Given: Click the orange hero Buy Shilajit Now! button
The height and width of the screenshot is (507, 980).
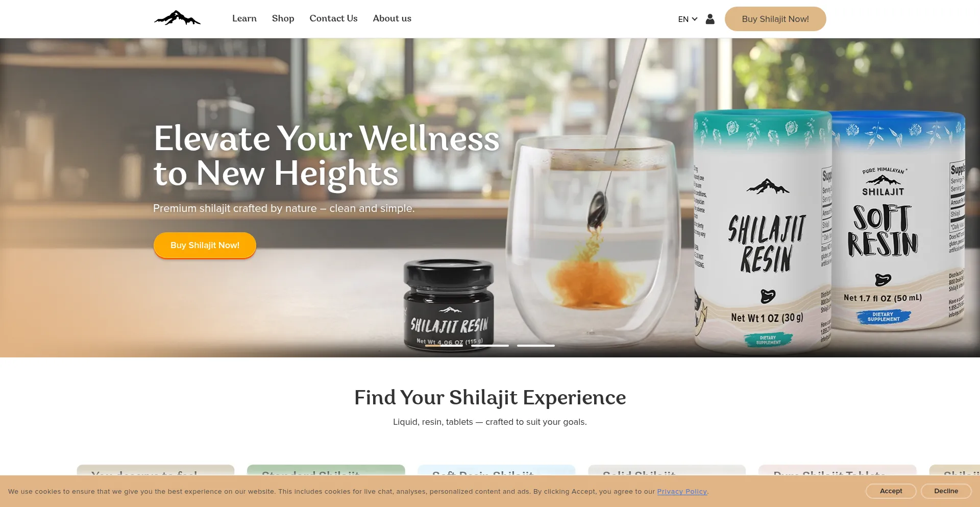Looking at the screenshot, I should click(205, 245).
